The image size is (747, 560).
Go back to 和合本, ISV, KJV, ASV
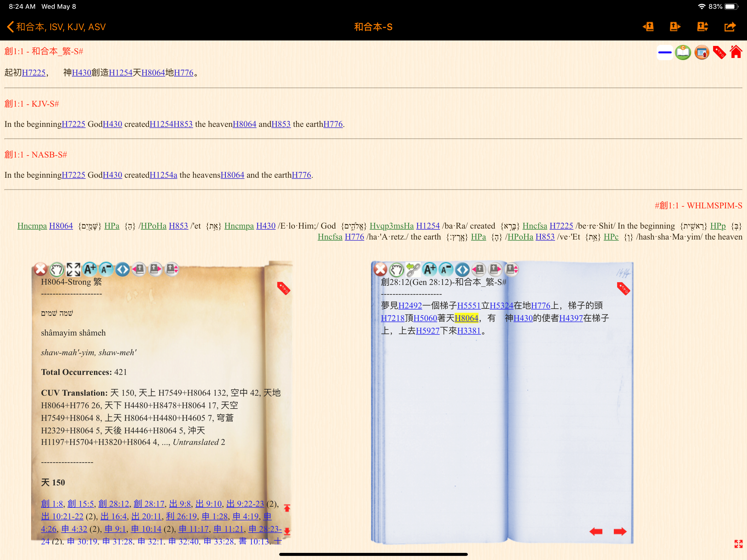tap(56, 27)
